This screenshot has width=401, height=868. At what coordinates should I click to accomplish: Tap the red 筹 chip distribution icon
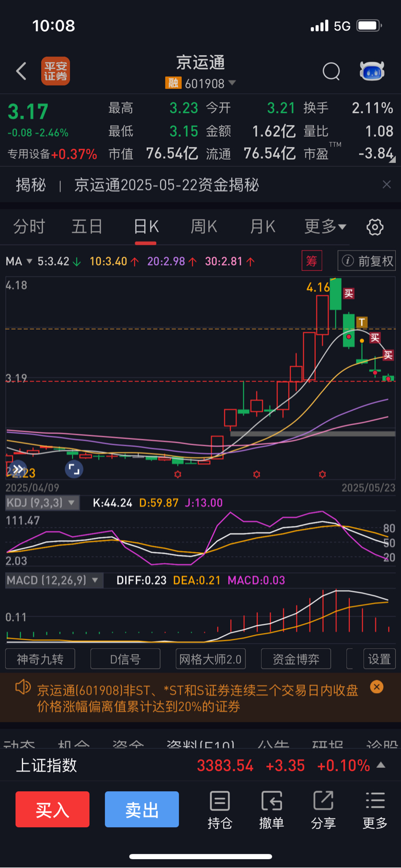point(312,260)
